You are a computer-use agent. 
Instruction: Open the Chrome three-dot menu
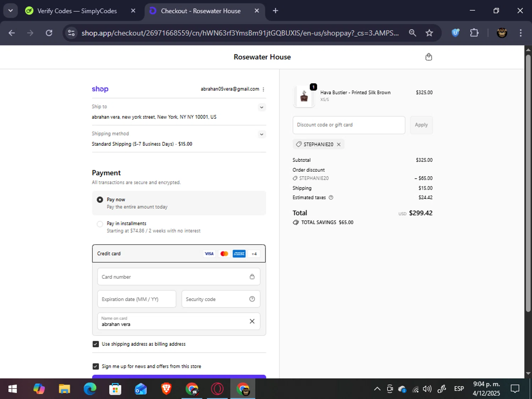coord(521,33)
